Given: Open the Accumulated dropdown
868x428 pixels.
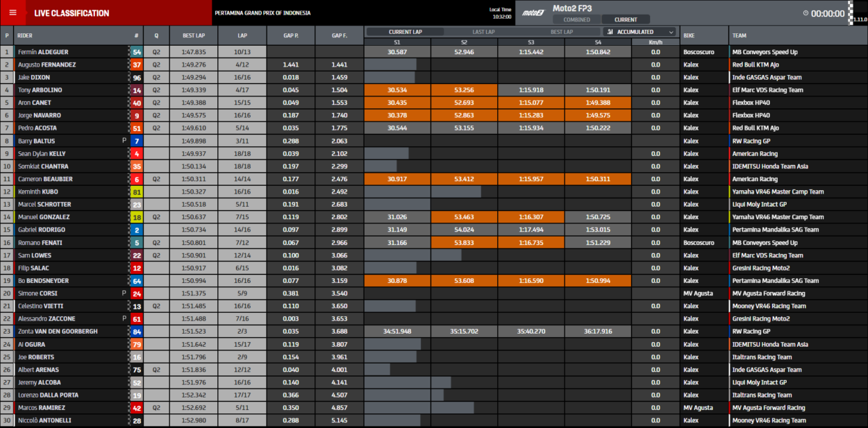Looking at the screenshot, I should click(640, 32).
